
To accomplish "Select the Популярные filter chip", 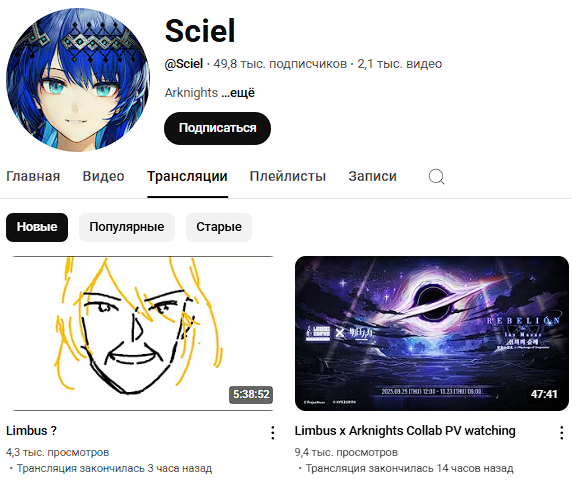I will 127,227.
